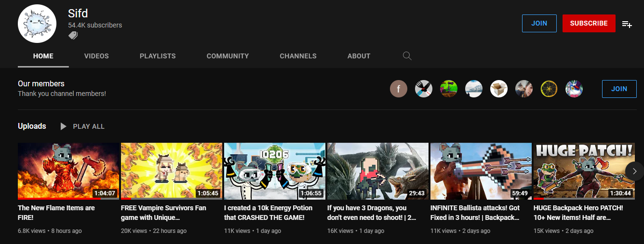Image resolution: width=644 pixels, height=244 pixels.
Task: Switch to the Home tab
Action: (x=43, y=56)
